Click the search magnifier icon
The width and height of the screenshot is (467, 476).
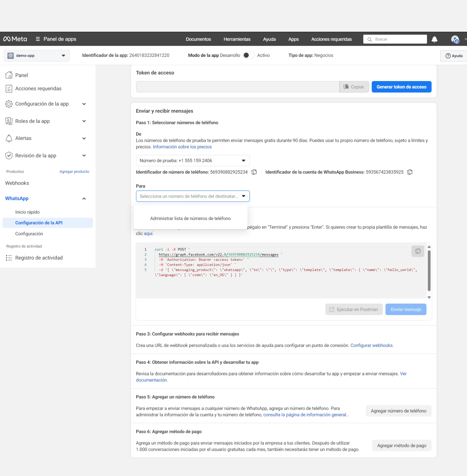point(370,39)
